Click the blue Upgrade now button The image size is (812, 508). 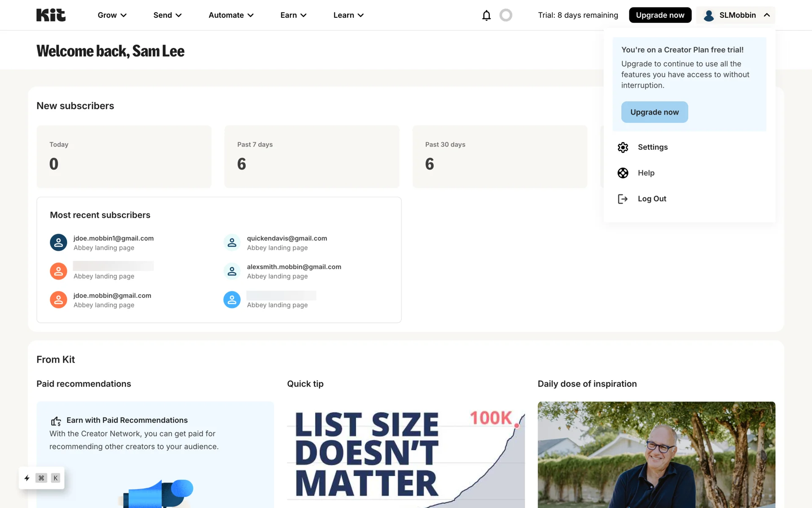point(654,112)
